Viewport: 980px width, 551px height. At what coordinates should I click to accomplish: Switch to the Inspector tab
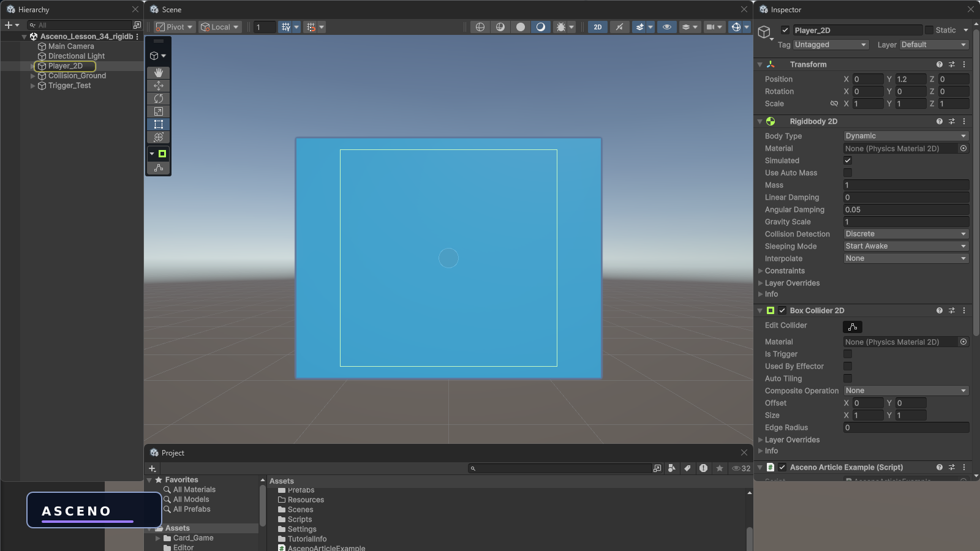(x=780, y=10)
